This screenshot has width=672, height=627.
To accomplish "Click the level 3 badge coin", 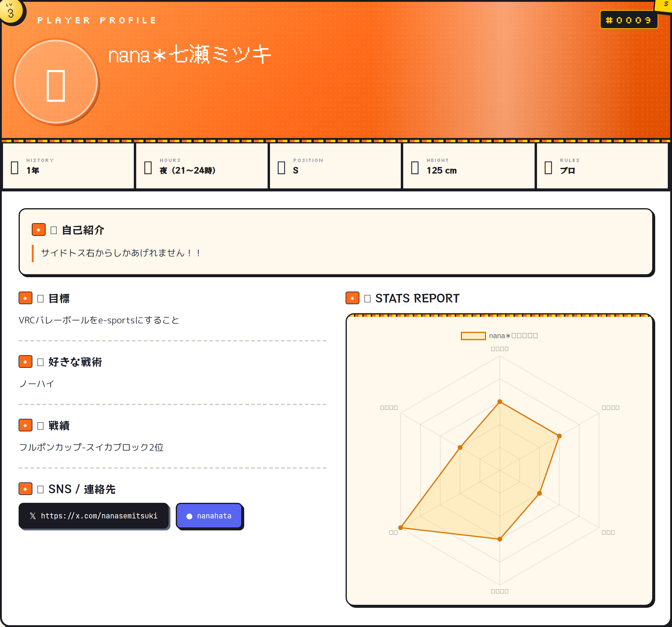I will click(11, 11).
